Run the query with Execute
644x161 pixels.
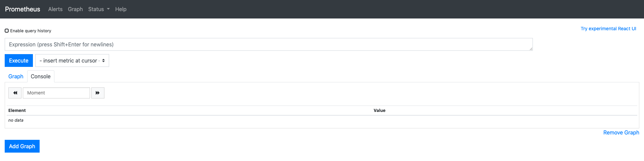click(x=19, y=61)
